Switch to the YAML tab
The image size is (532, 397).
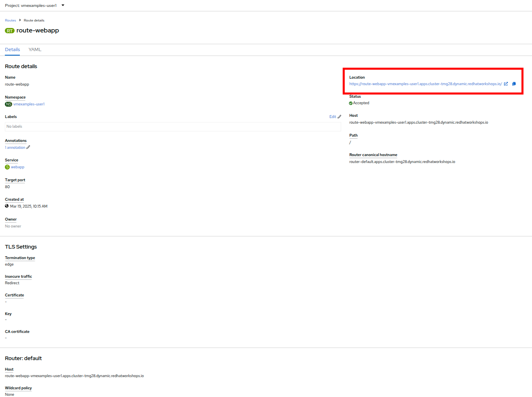[x=35, y=49]
